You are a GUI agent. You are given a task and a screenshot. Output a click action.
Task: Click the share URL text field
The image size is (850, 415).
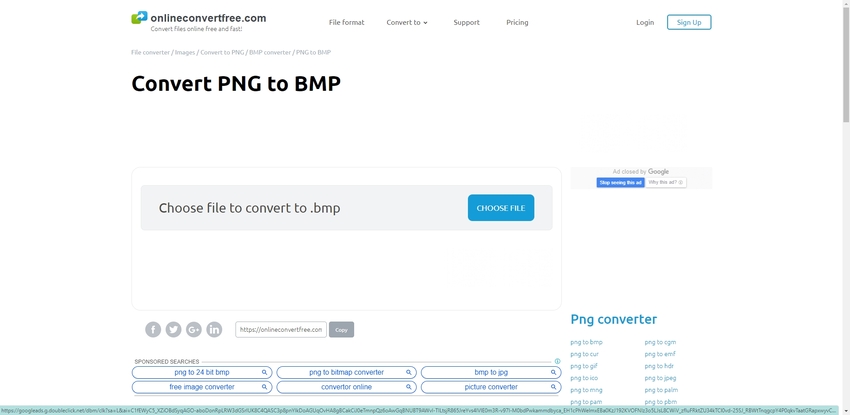tap(281, 329)
